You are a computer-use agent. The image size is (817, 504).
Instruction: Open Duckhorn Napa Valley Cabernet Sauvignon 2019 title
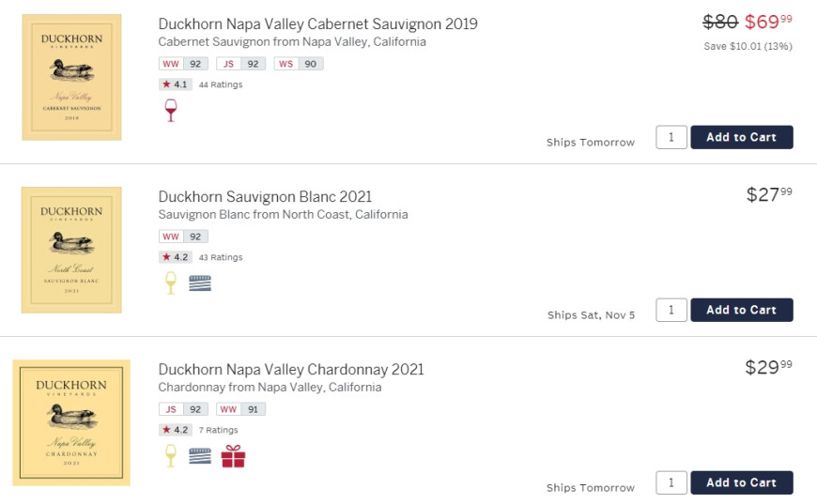[x=317, y=24]
